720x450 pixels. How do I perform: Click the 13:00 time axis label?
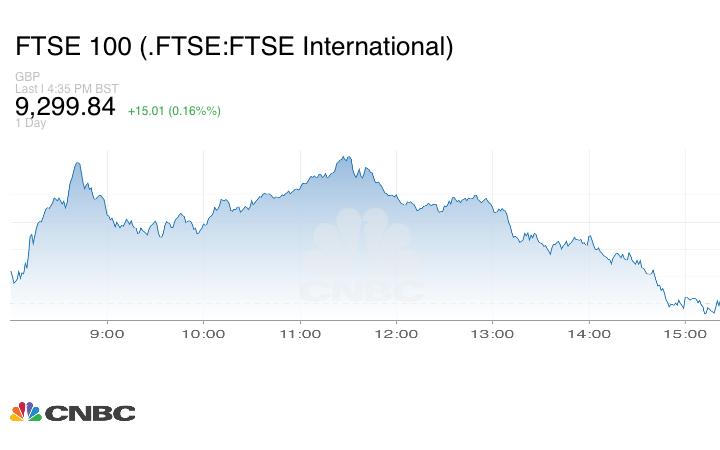click(492, 333)
